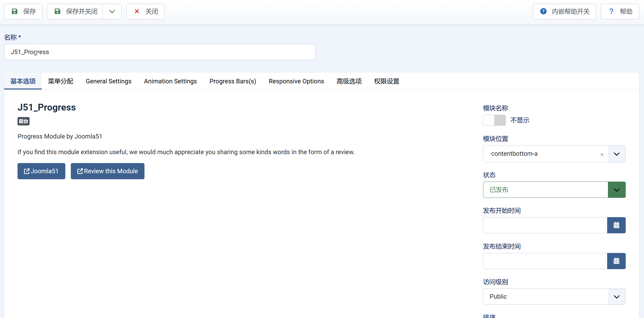Click the module name field J51_Progress
The image size is (644, 318).
click(x=160, y=52)
